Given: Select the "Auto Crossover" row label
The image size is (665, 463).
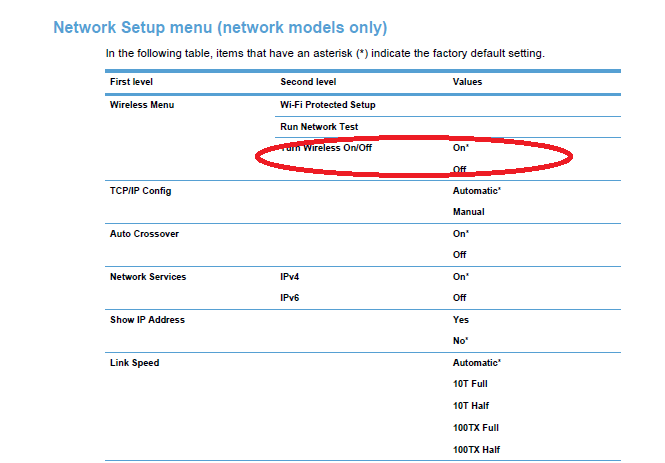Looking at the screenshot, I should 137,233.
